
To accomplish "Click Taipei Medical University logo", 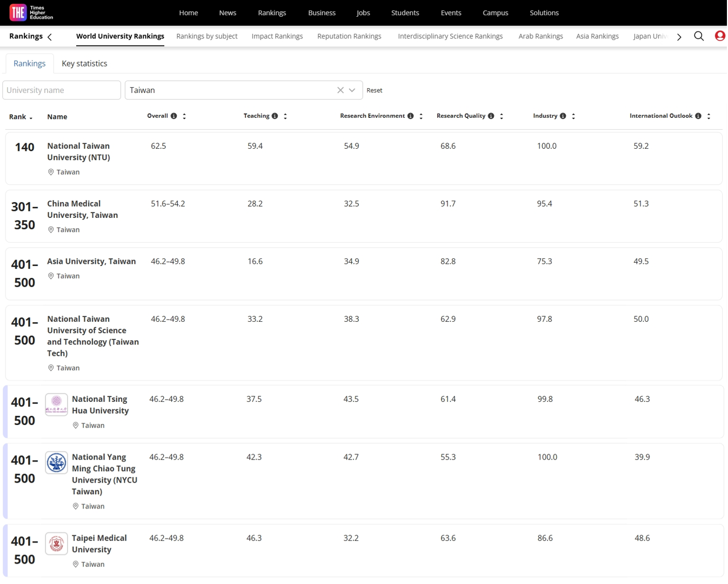I will click(x=56, y=544).
